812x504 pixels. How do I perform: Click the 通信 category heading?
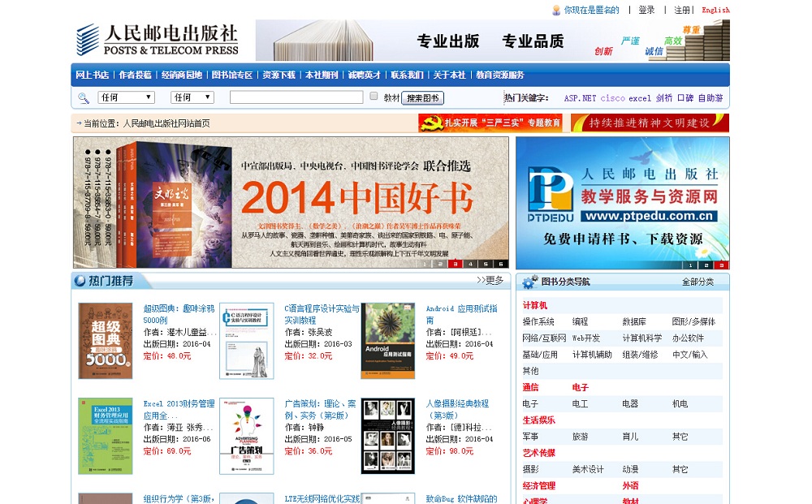pyautogui.click(x=531, y=388)
